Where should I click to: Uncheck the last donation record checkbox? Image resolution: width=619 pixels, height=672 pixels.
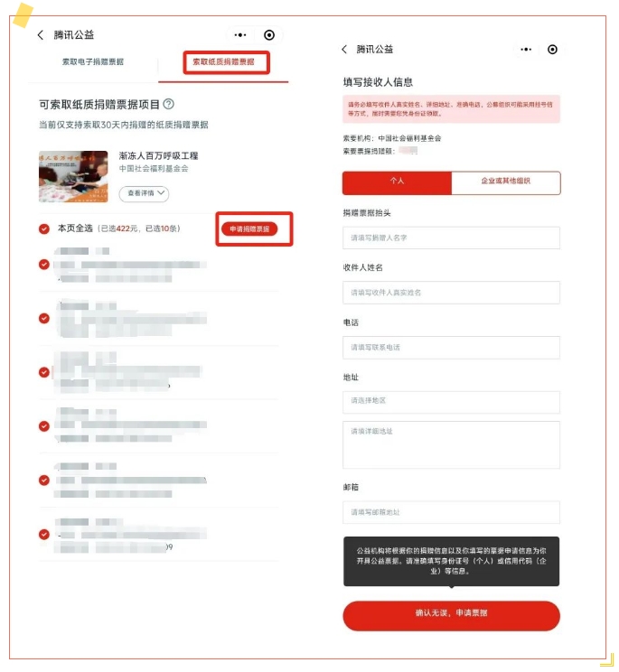(x=44, y=534)
